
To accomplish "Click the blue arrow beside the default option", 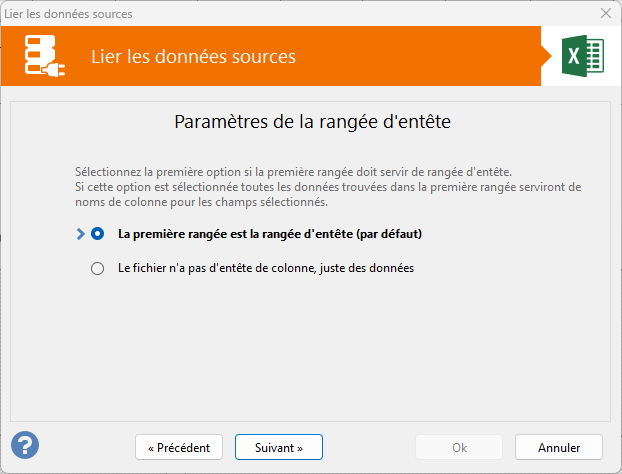I will coord(81,234).
